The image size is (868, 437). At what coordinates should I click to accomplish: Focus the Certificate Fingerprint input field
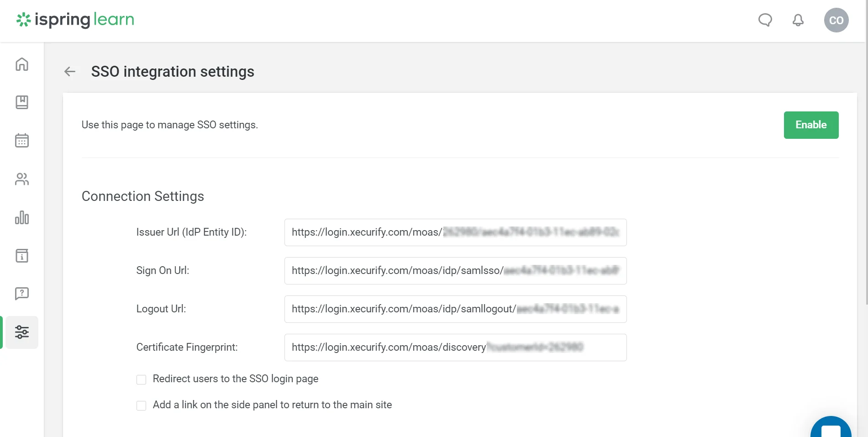point(456,347)
